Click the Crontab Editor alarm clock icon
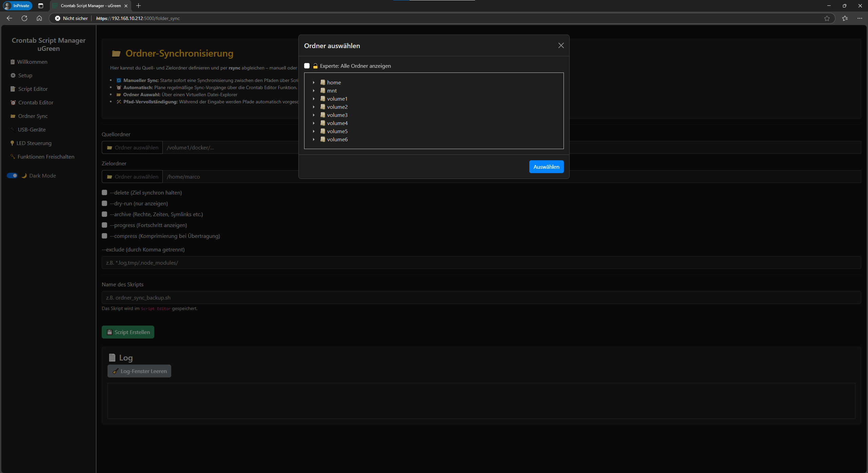 13,102
